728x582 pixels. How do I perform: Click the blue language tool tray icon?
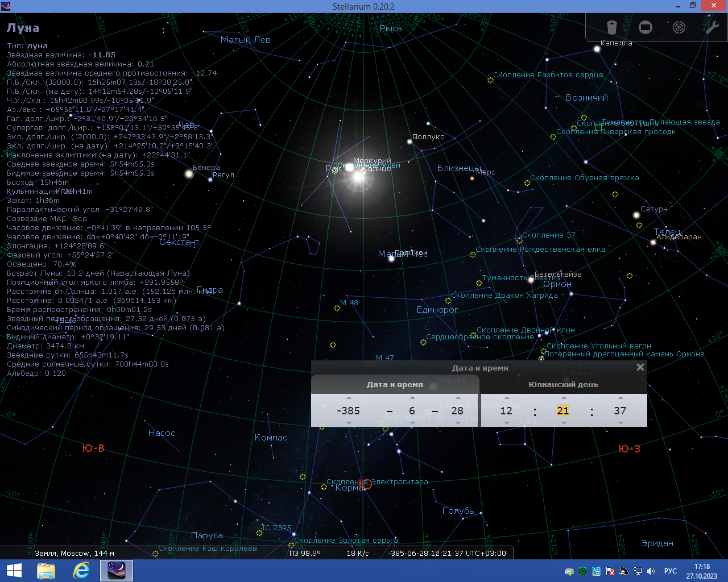597,571
